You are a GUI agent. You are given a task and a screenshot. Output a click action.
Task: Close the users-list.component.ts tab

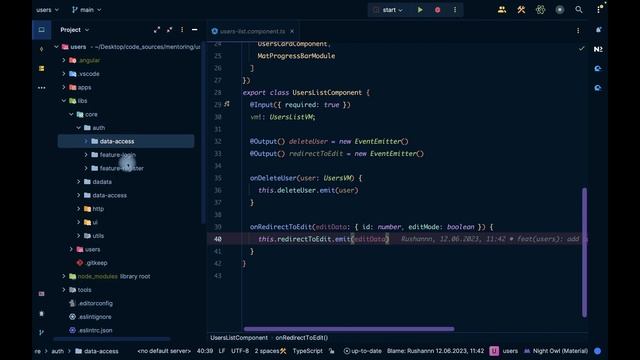(x=292, y=31)
